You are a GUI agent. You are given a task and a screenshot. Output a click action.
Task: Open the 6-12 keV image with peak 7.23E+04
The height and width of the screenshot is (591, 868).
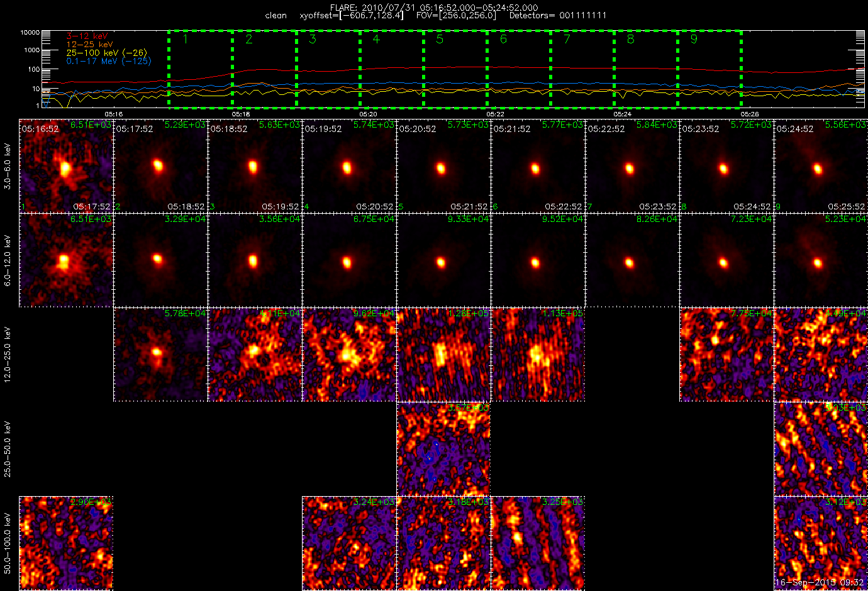pyautogui.click(x=726, y=260)
